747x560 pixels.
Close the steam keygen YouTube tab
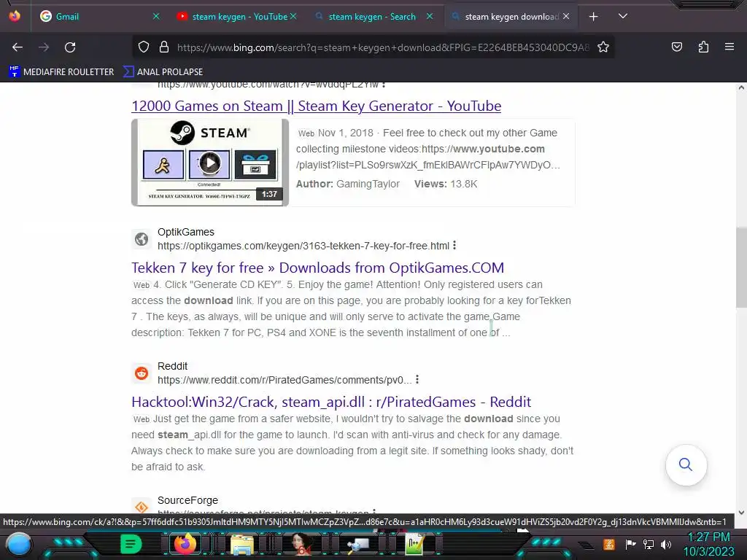tap(293, 16)
